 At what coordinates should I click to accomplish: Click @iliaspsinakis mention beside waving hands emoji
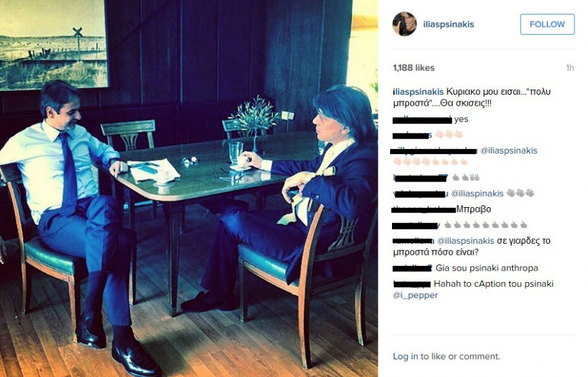[477, 193]
